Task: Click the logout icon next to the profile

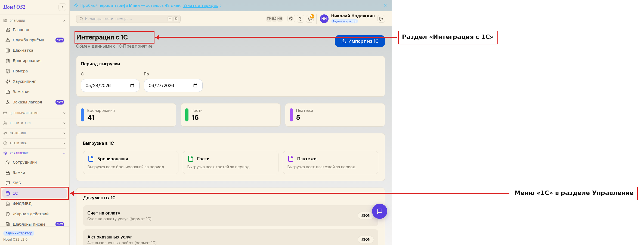Action: coord(381,19)
